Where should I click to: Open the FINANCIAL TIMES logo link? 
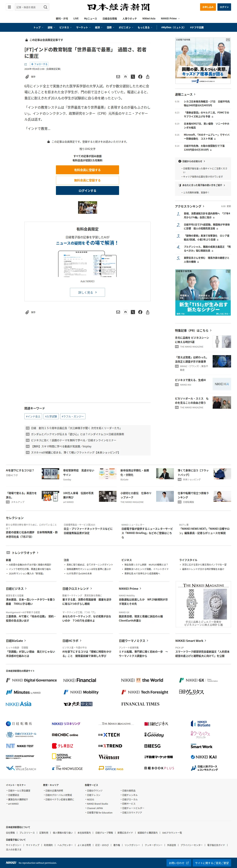pyautogui.click(x=140, y=704)
